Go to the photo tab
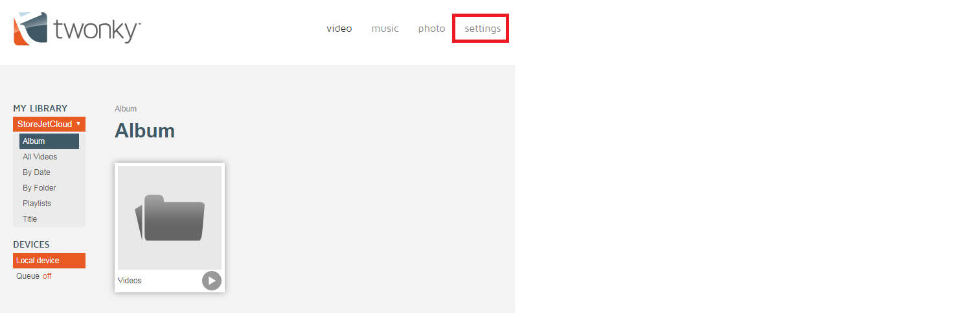 431,29
